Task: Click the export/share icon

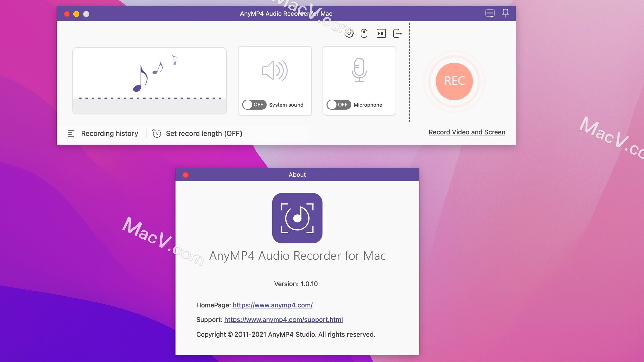Action: click(x=397, y=33)
